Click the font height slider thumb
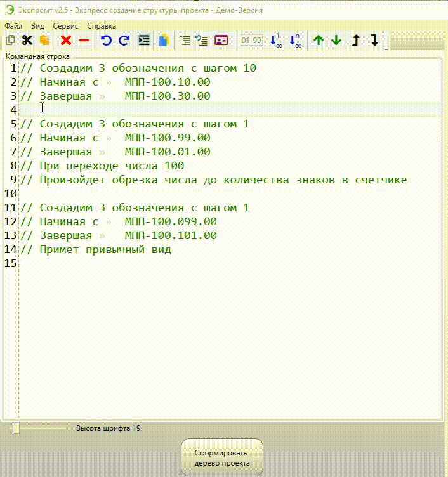This screenshot has height=477, width=448. coord(16,428)
